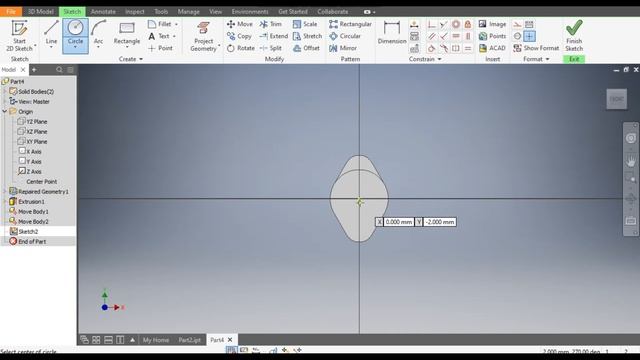The height and width of the screenshot is (360, 640).
Task: Trim sketch curves
Action: pos(271,24)
